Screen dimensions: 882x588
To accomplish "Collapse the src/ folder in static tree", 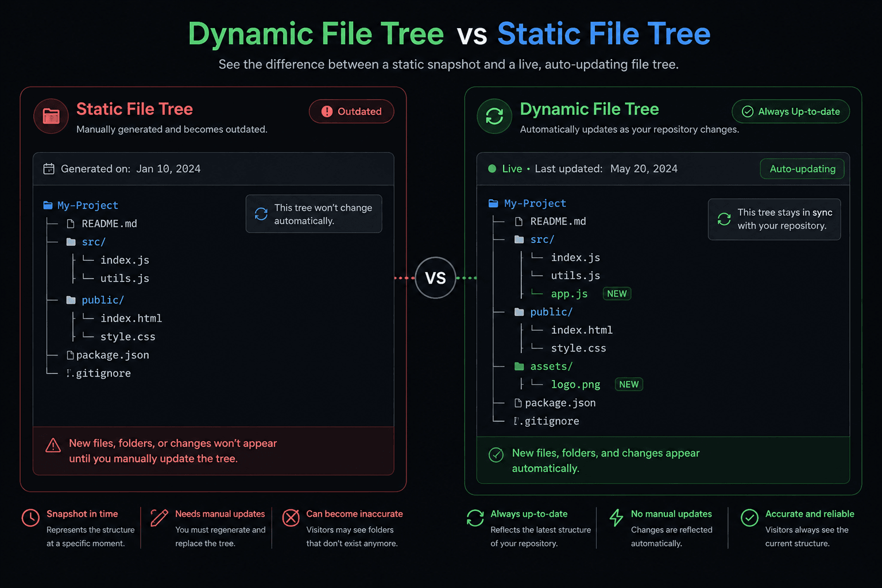I will [86, 242].
